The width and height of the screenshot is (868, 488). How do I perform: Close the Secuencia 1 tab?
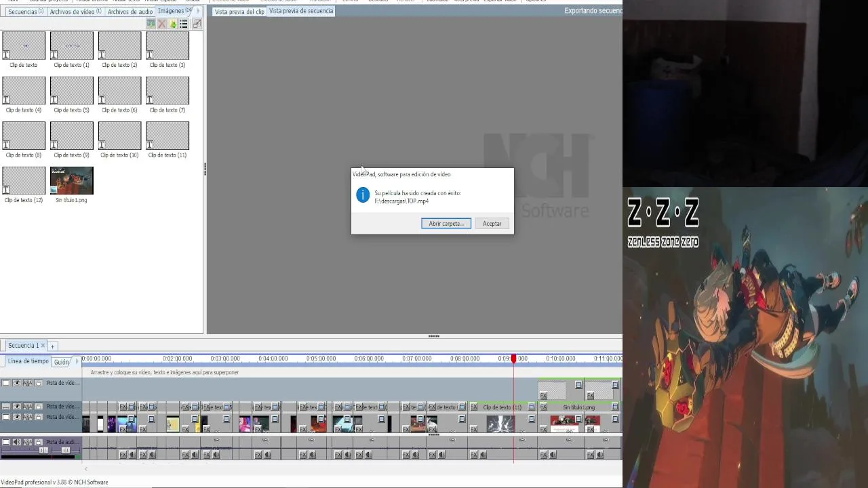pyautogui.click(x=43, y=346)
